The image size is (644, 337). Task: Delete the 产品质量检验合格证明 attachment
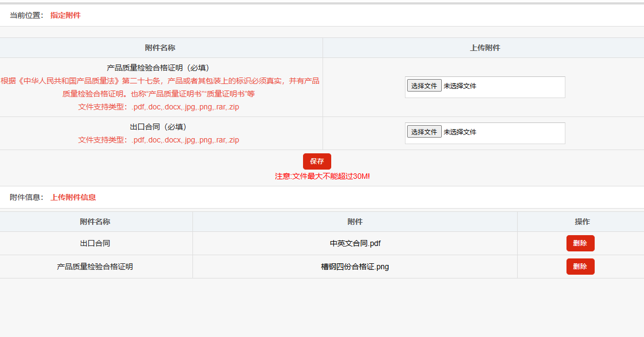pos(580,267)
